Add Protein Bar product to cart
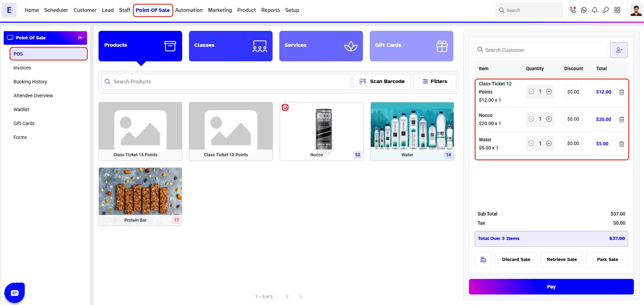The width and height of the screenshot is (644, 305). tap(140, 196)
